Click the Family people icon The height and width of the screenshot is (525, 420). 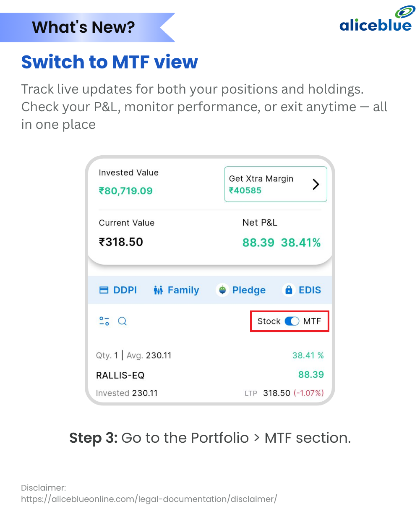(158, 290)
